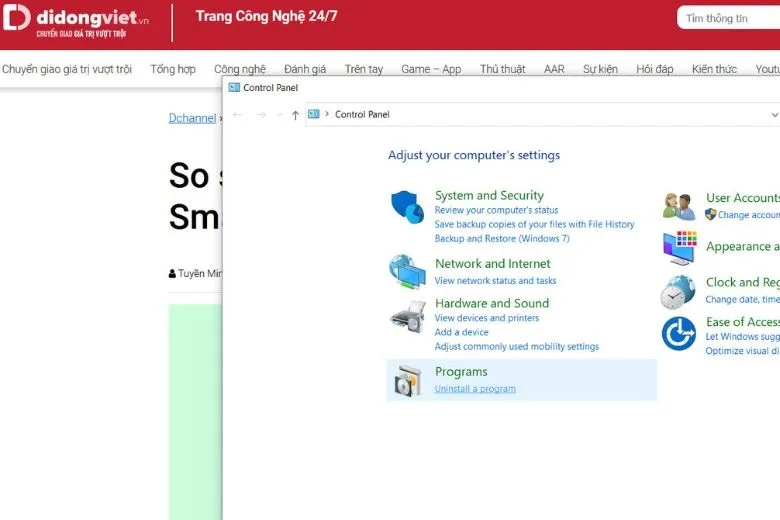Screen dimensions: 780x520
Task: Open Công nghệ menu on website
Action: 240,69
